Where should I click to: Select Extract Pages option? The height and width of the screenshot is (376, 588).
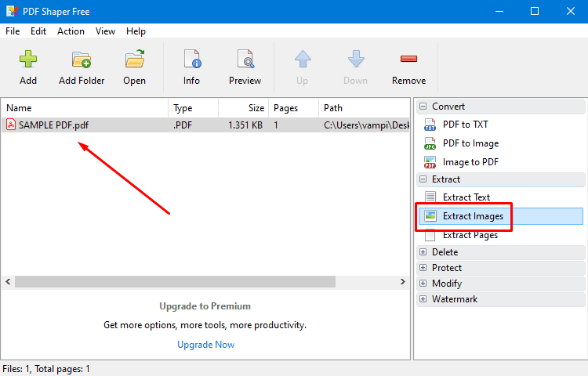(x=470, y=235)
